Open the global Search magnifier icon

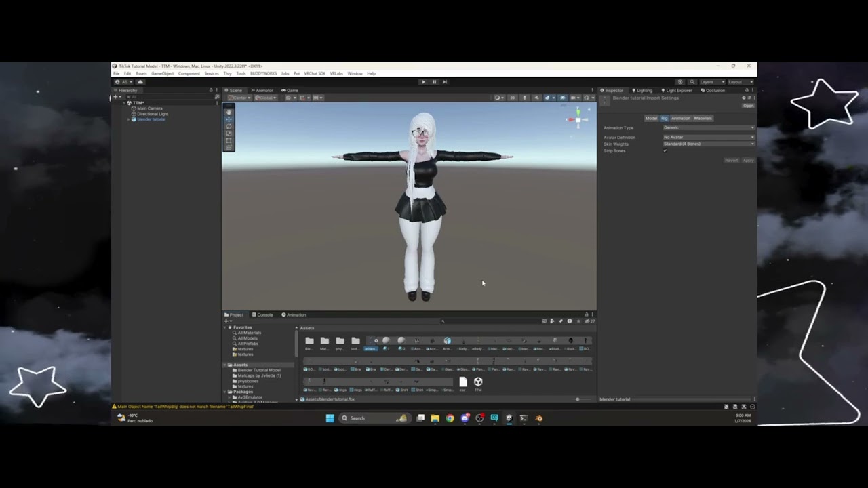click(x=692, y=82)
